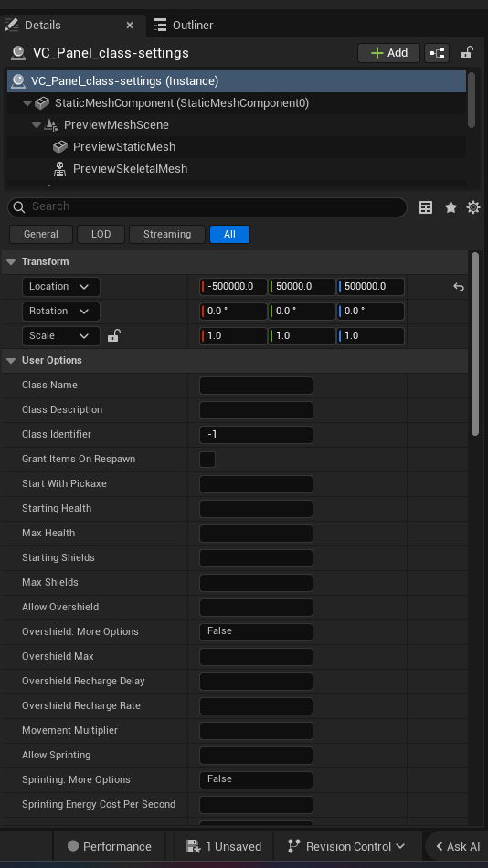Screen dimensions: 488x868
Task: Edit the Location X value -500000.0
Action: click(x=233, y=287)
